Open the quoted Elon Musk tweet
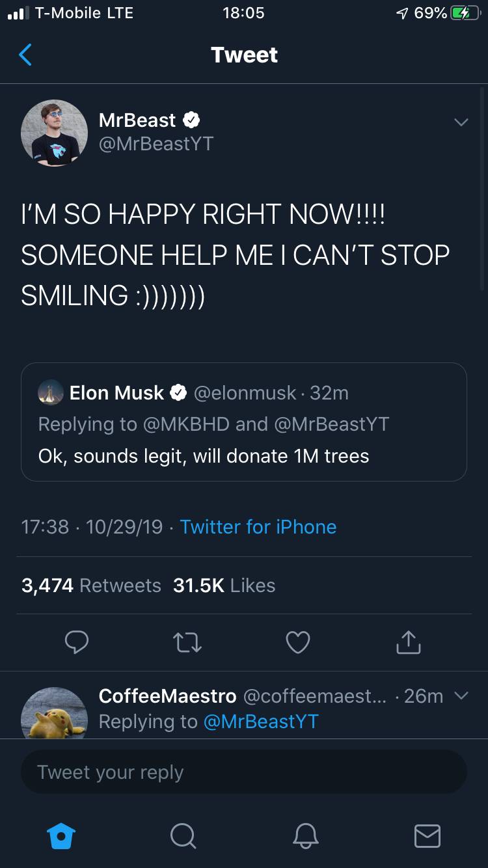This screenshot has height=868, width=488. [243, 422]
